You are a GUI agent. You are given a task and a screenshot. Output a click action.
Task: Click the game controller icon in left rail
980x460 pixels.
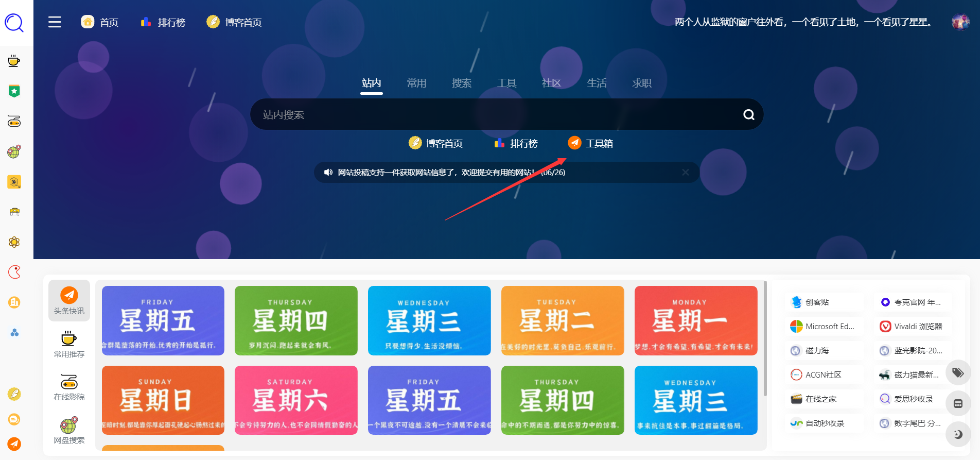coord(14,122)
